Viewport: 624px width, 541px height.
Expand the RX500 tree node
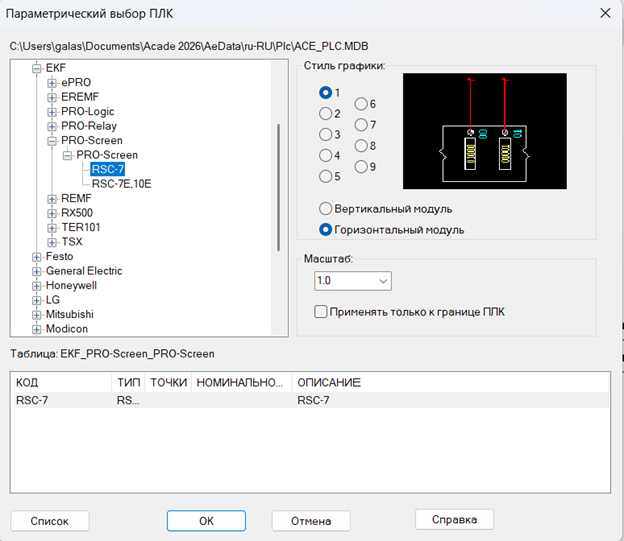[52, 213]
